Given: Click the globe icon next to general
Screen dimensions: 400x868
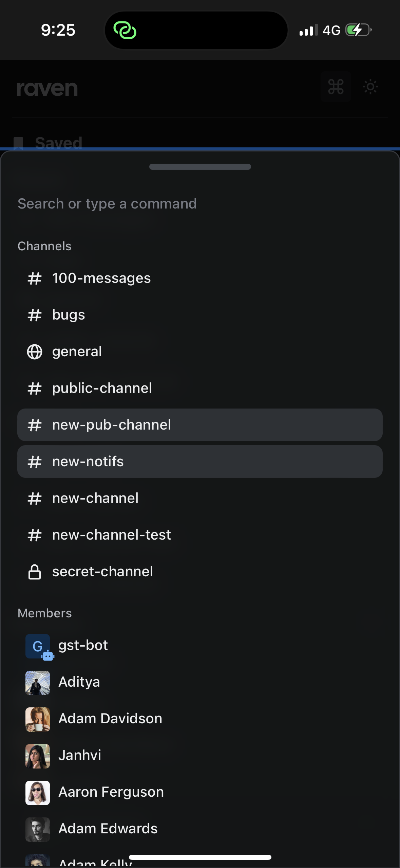Looking at the screenshot, I should click(x=35, y=352).
